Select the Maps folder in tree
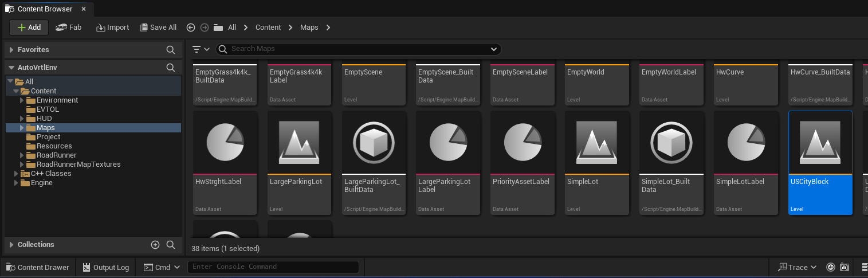 (x=93, y=128)
